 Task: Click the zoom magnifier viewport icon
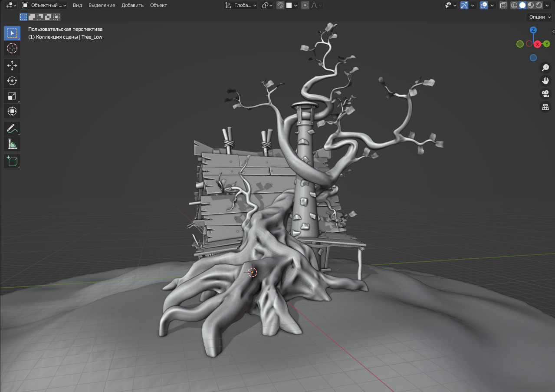545,67
